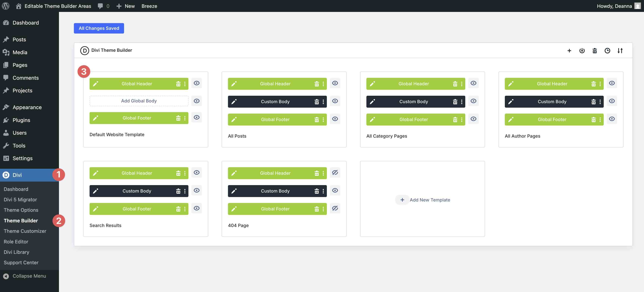Edit the Custom Body in Search Results template
This screenshot has height=292, width=644.
click(x=96, y=191)
